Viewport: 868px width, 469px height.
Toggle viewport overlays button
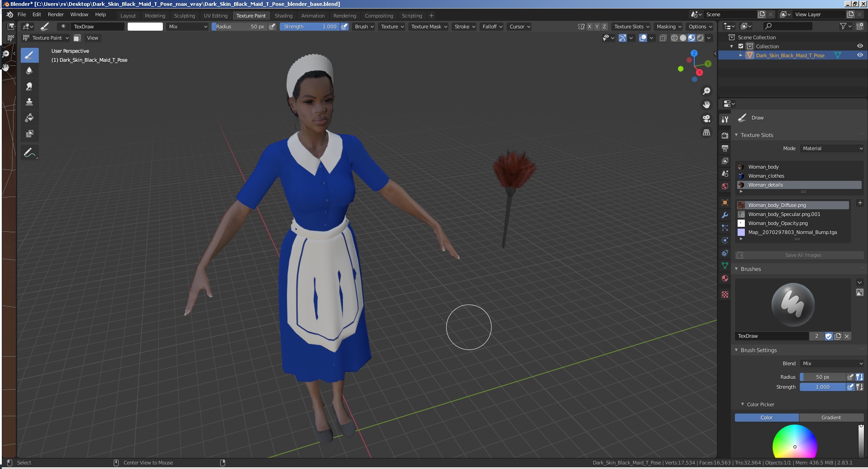[643, 38]
